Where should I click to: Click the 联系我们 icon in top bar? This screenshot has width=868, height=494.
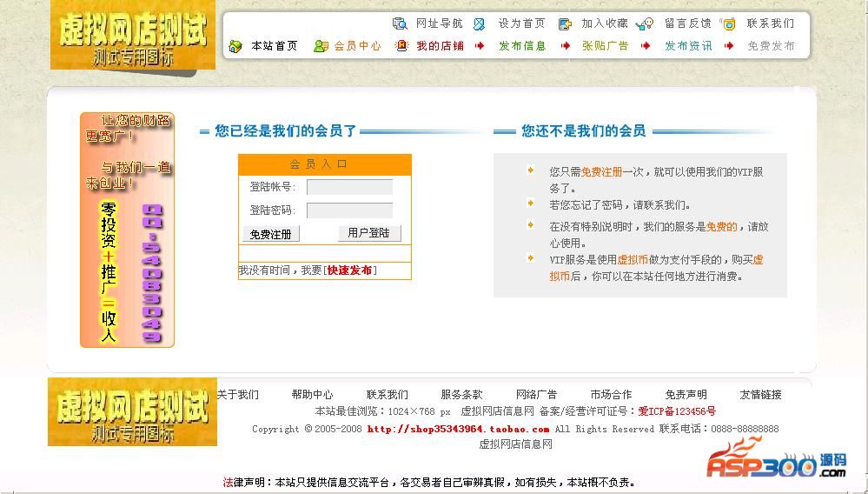[x=728, y=23]
